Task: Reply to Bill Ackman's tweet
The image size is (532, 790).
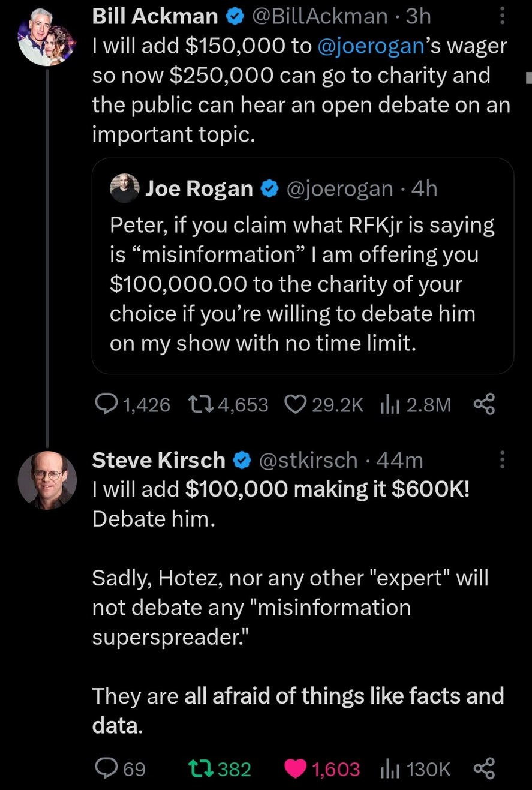Action: (x=108, y=405)
